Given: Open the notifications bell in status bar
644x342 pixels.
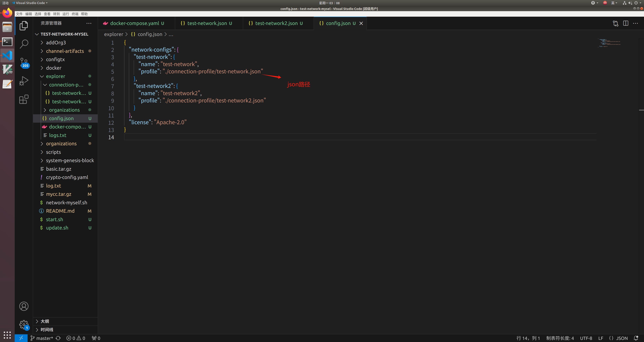Looking at the screenshot, I should [636, 338].
